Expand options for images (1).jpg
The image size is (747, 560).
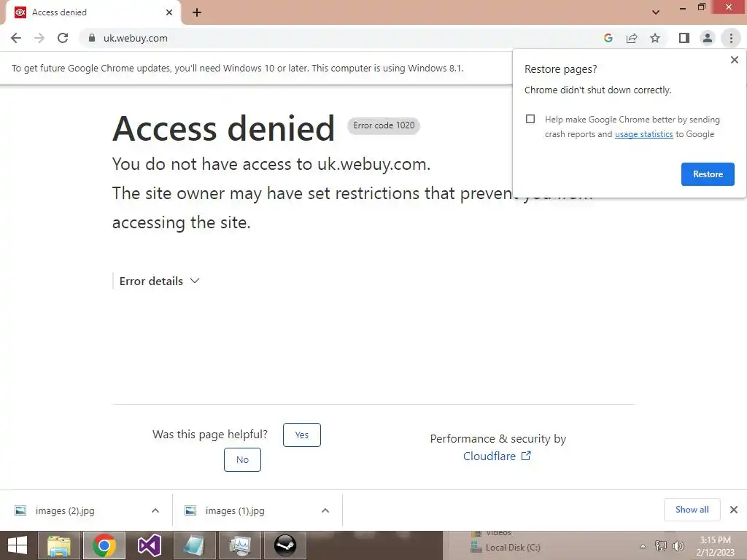coord(325,511)
